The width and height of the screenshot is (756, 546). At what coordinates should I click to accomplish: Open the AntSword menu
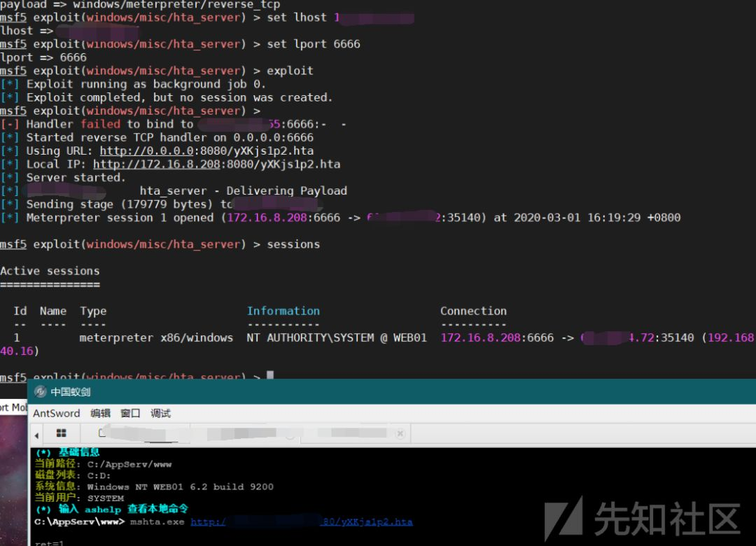coord(57,414)
